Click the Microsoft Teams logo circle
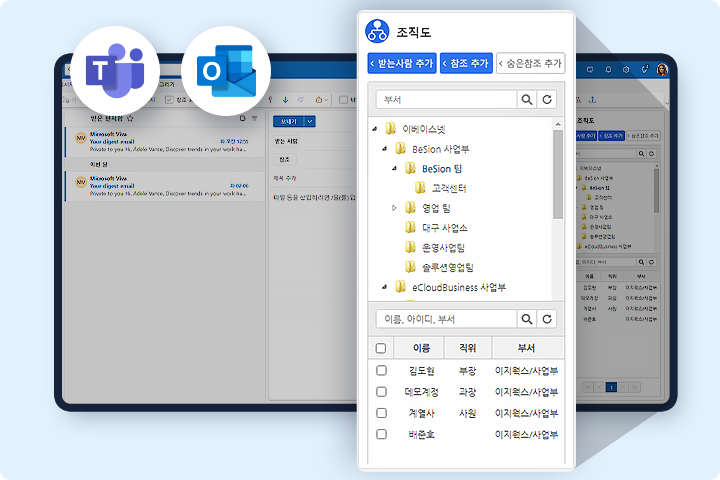 (115, 71)
